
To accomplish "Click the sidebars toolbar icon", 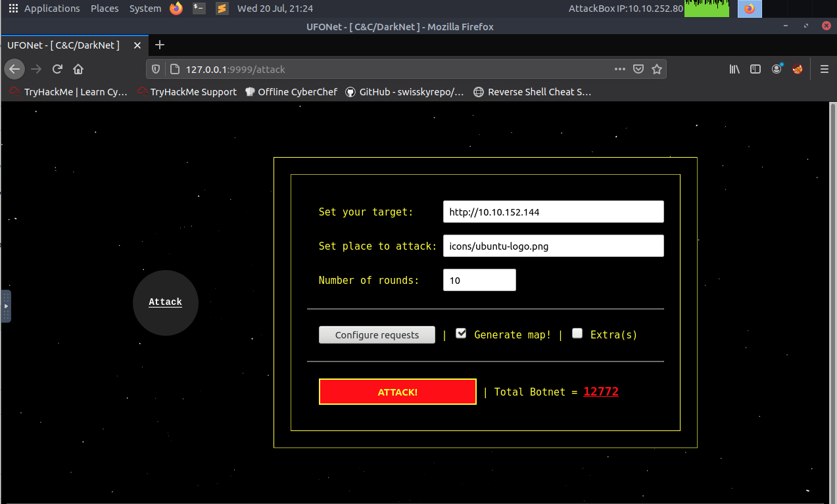I will pos(754,68).
